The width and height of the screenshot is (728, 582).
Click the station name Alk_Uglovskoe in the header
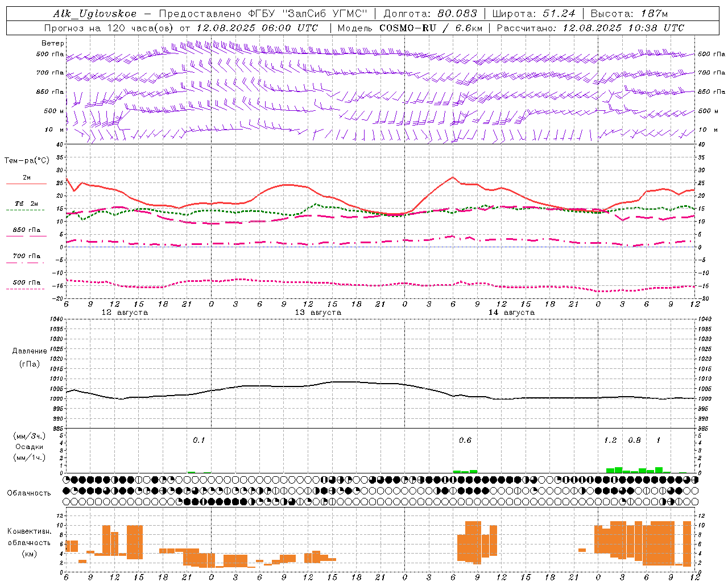pos(95,14)
